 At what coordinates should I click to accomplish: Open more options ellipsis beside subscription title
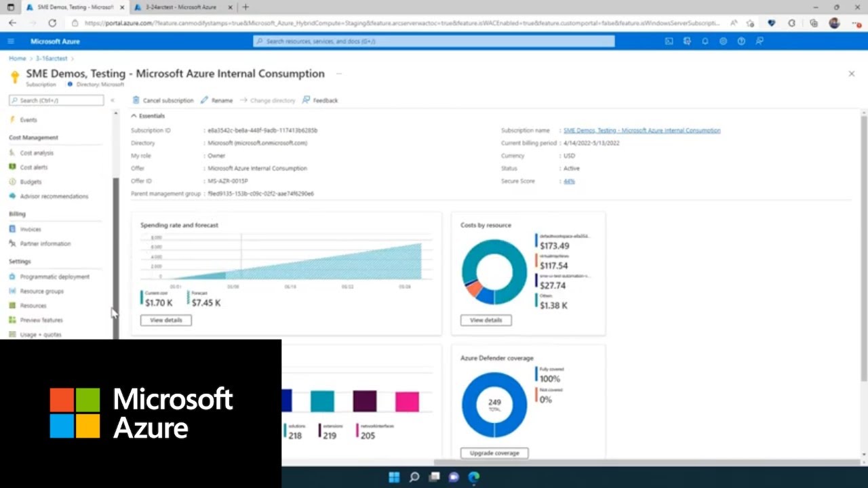339,73
